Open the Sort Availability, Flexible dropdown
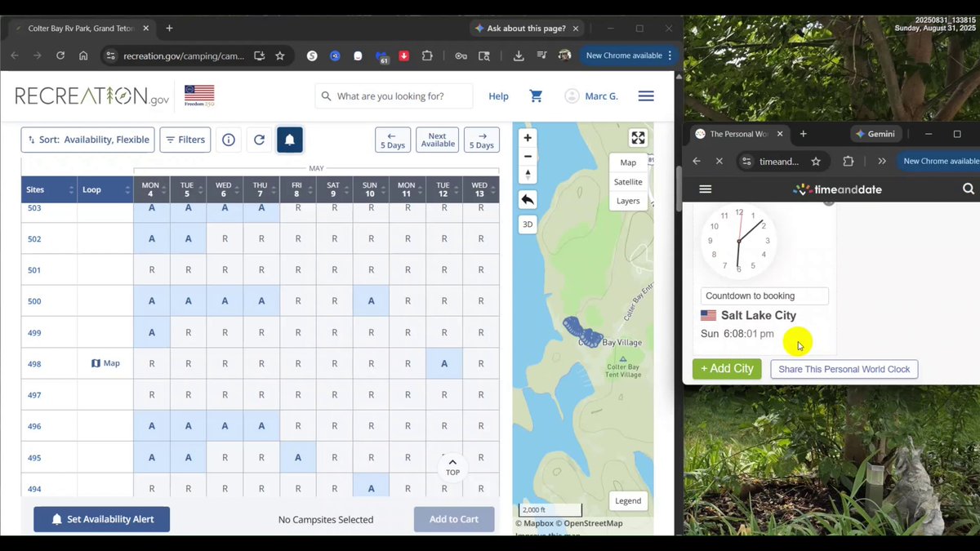 coord(87,140)
